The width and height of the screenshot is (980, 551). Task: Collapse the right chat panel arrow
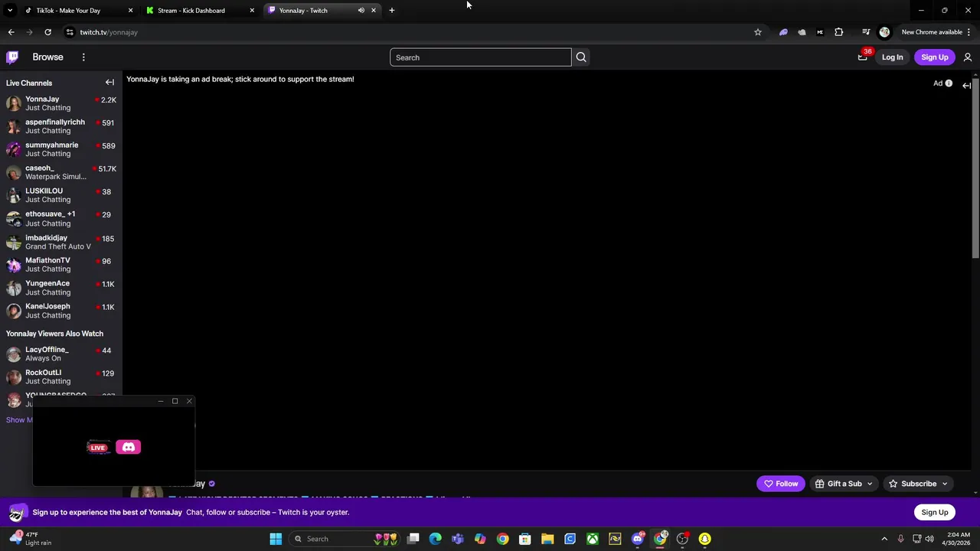pyautogui.click(x=966, y=85)
